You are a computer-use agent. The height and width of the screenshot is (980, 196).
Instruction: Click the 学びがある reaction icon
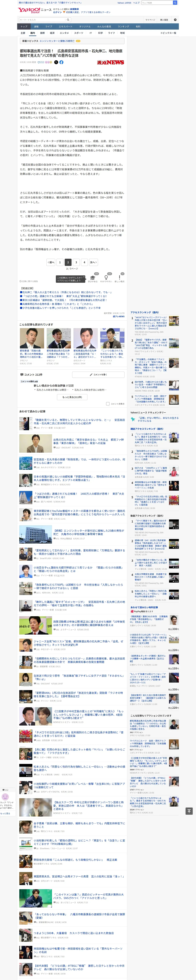[x=92, y=278]
